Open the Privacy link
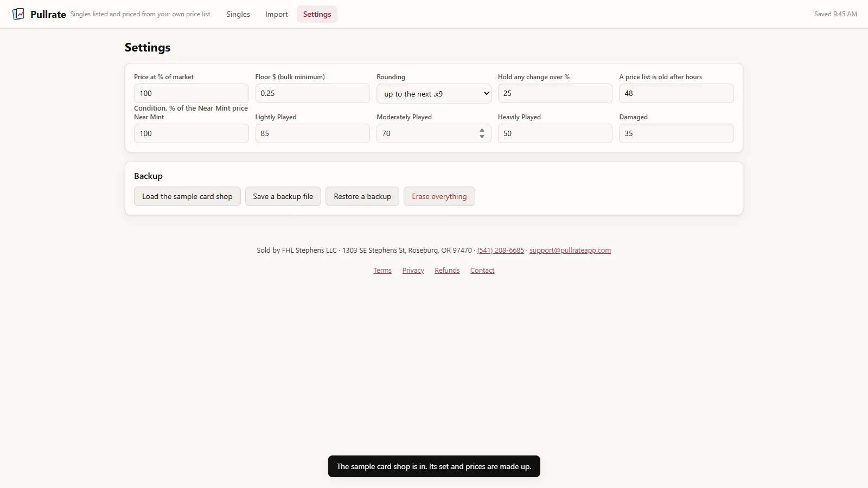The height and width of the screenshot is (488, 868). tap(413, 270)
